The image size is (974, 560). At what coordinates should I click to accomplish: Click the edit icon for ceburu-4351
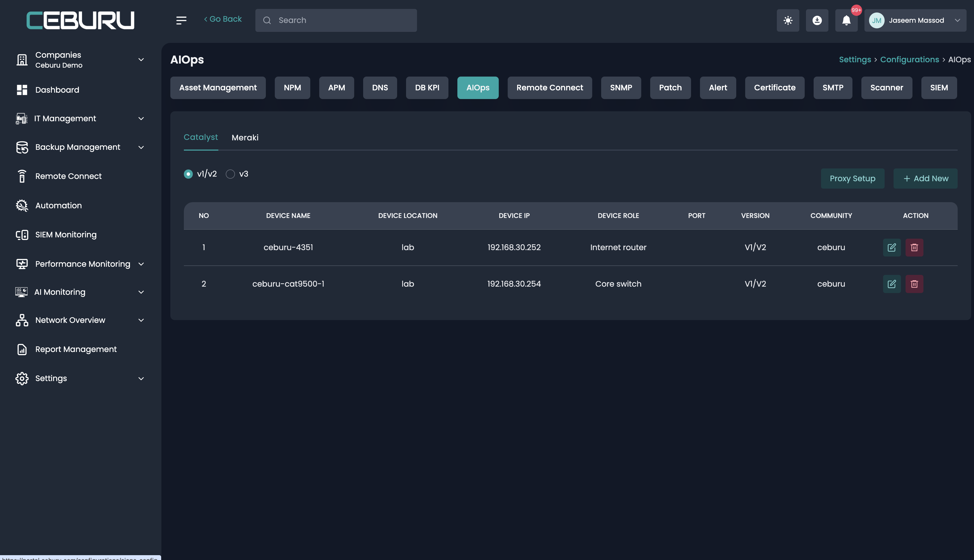[891, 247]
